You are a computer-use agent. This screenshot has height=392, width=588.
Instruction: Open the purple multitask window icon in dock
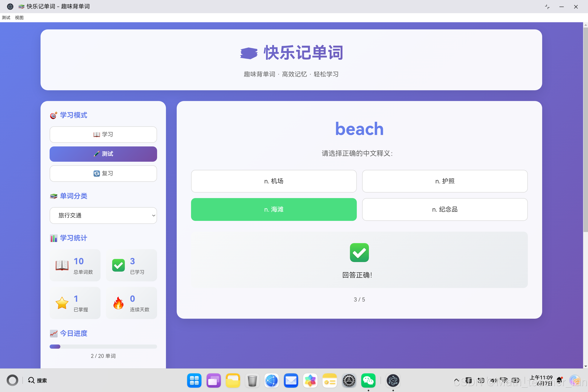(213, 381)
